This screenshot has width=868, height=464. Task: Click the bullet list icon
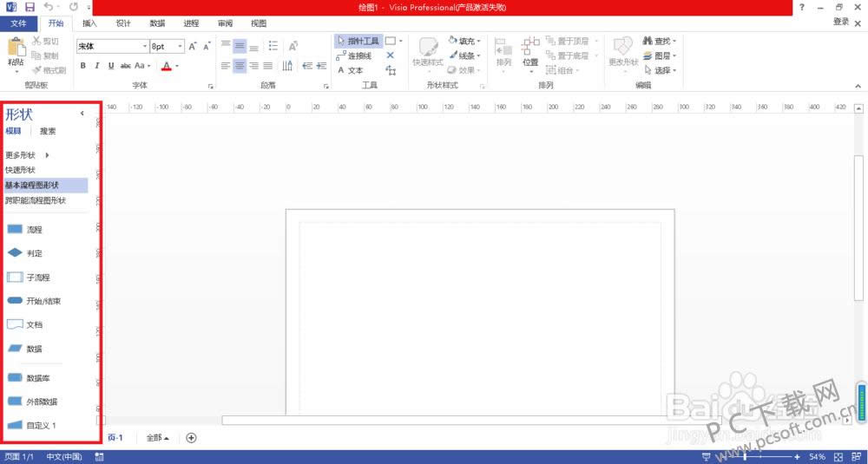tap(273, 45)
